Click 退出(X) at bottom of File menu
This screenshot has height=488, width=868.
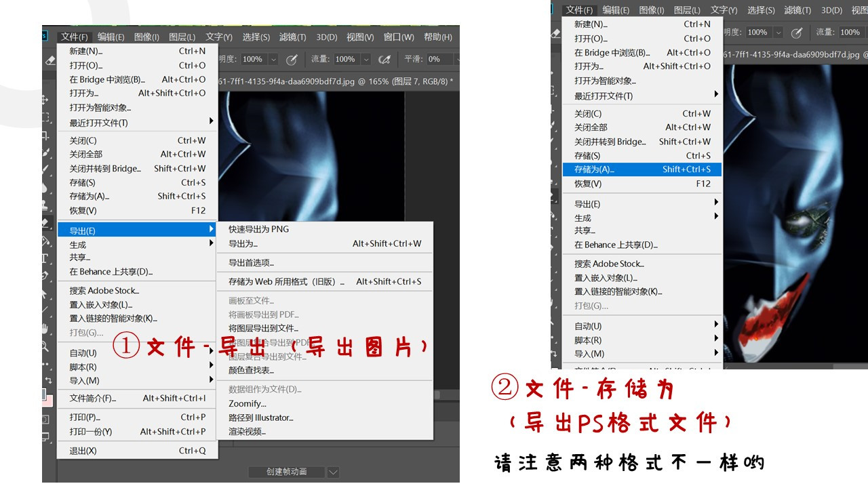pos(83,451)
